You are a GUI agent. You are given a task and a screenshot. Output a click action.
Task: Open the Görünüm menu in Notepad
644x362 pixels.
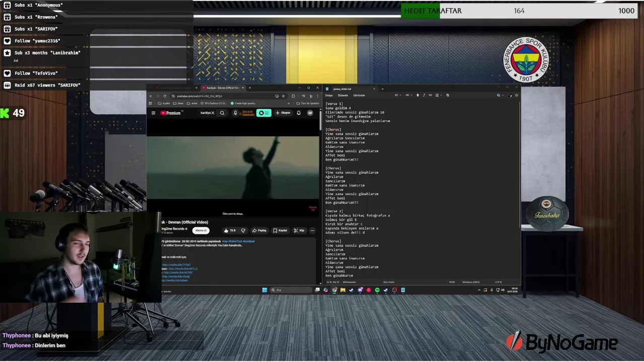[x=359, y=95]
